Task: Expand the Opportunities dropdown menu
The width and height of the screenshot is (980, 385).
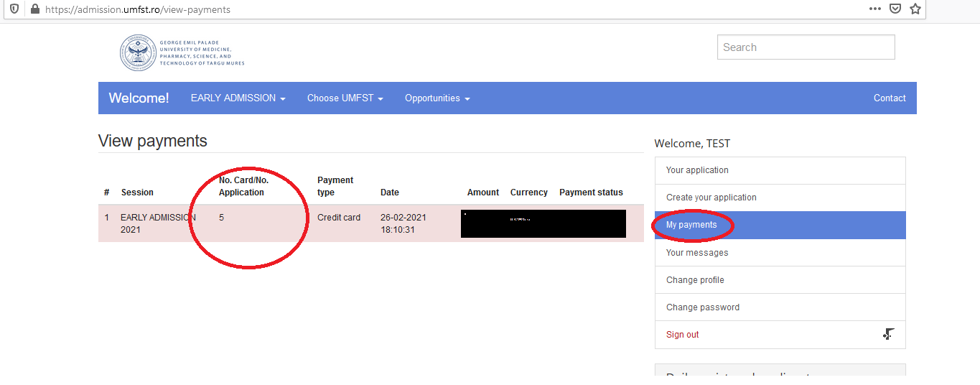Action: tap(437, 98)
